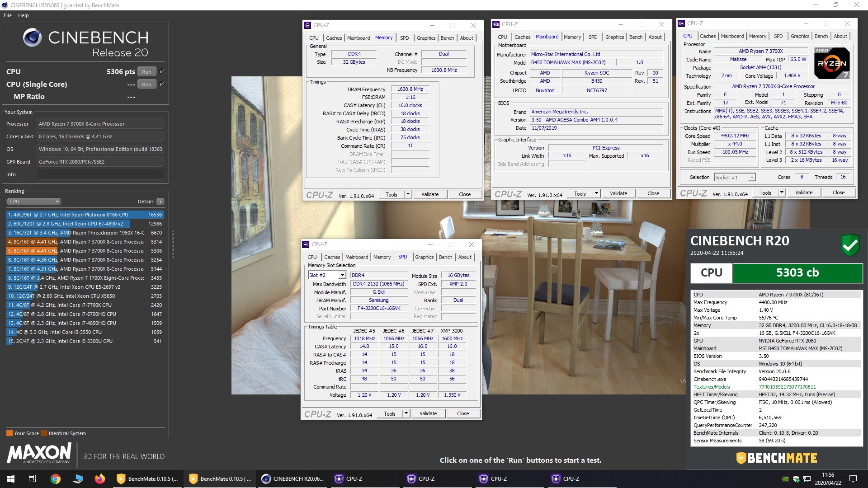Click Close button in CPU-Z SPD window
Screen dimensions: 868x488
[x=463, y=413]
